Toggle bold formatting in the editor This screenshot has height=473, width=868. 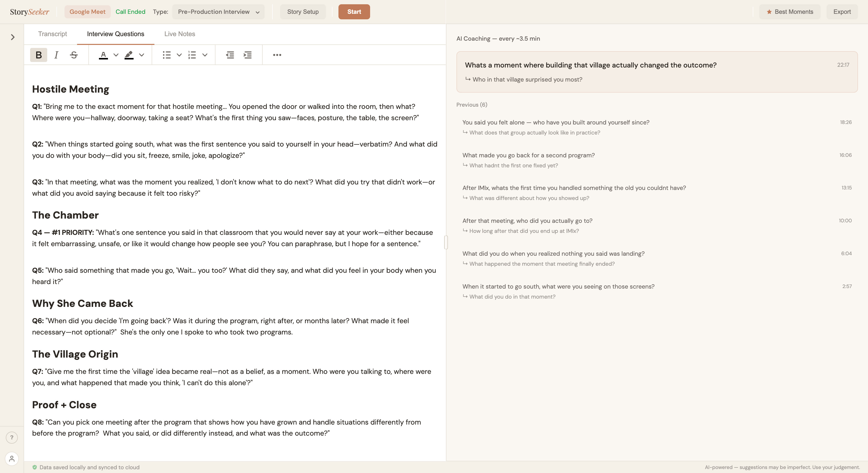pyautogui.click(x=38, y=55)
